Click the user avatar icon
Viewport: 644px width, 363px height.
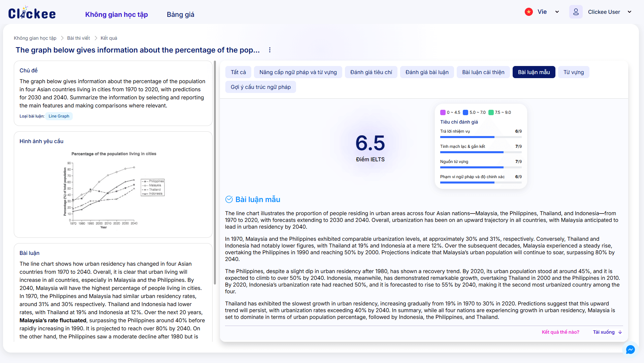click(x=576, y=12)
